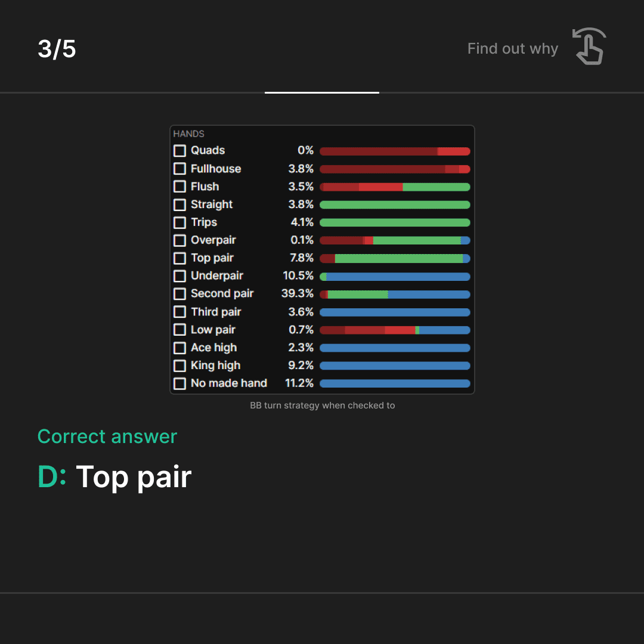Screen dimensions: 644x644
Task: Tap the flip card hand icon
Action: click(x=589, y=46)
